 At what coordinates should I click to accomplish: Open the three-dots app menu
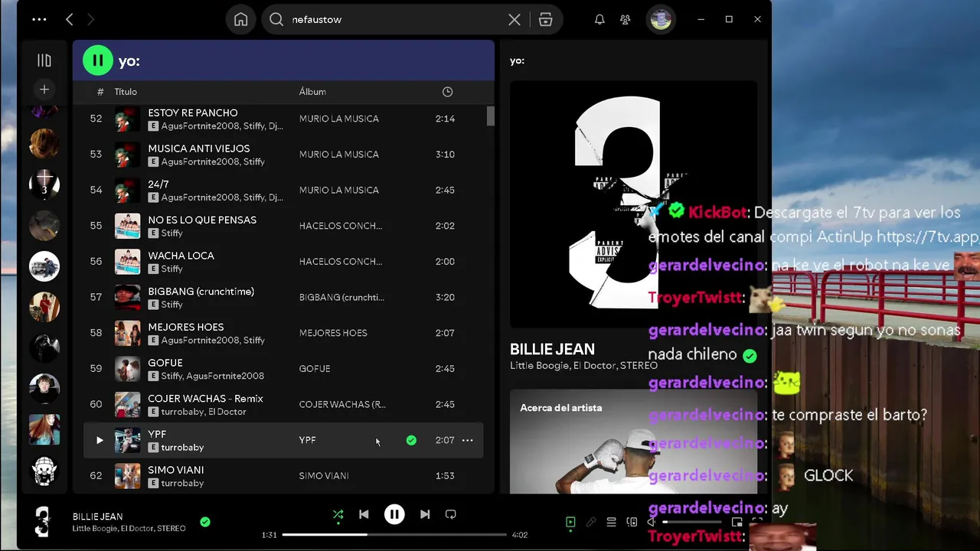pyautogui.click(x=39, y=20)
